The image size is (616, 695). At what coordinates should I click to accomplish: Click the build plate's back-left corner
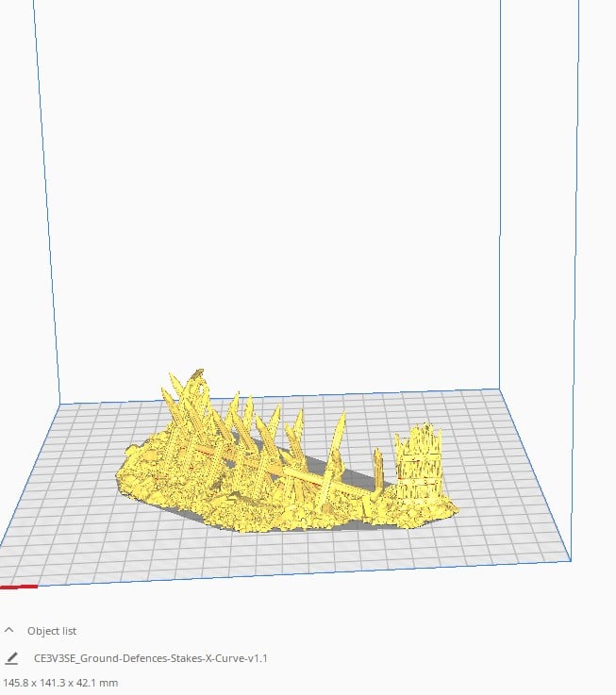point(62,405)
